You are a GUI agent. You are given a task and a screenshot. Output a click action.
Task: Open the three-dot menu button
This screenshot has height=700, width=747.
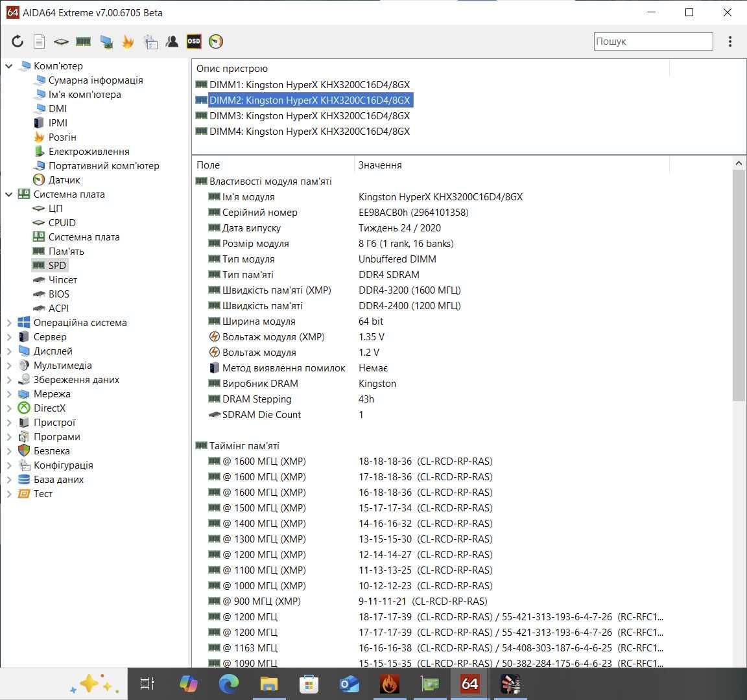click(730, 41)
